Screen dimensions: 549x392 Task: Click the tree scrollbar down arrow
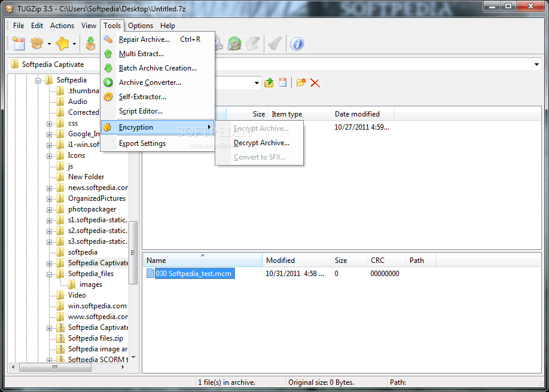[x=133, y=358]
